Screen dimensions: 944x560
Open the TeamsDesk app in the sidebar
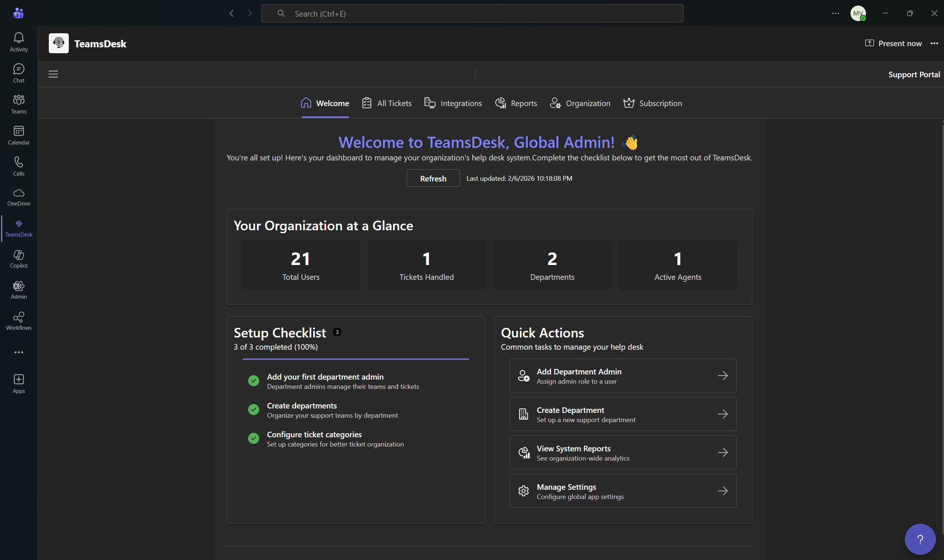pyautogui.click(x=18, y=228)
